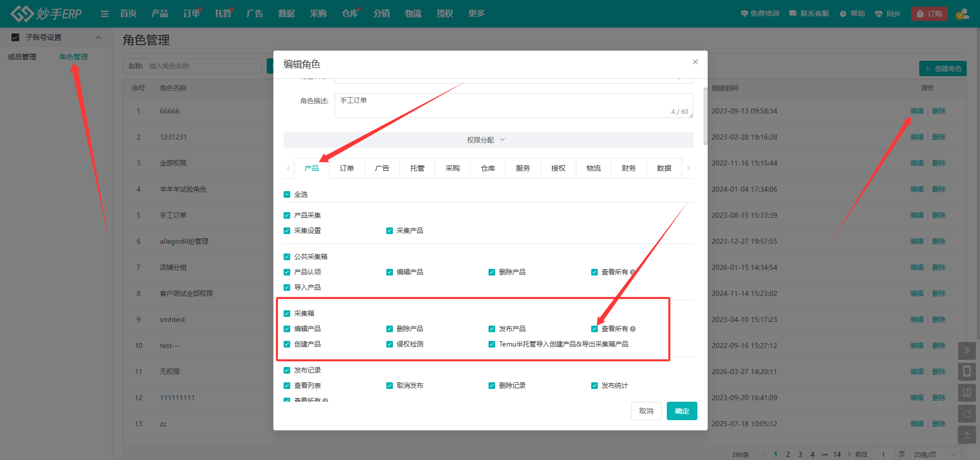The height and width of the screenshot is (460, 980).
Task: Click the 妙手ERP logo
Action: [46, 13]
